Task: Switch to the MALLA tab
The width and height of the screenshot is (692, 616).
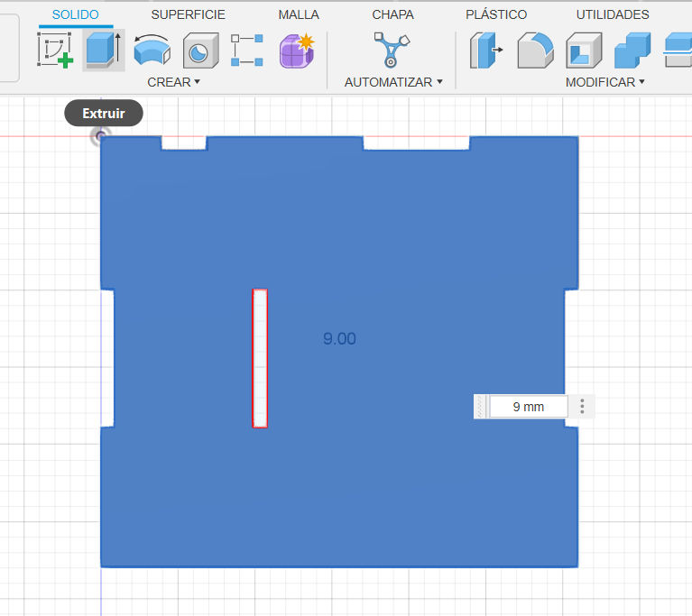Action: click(x=299, y=14)
